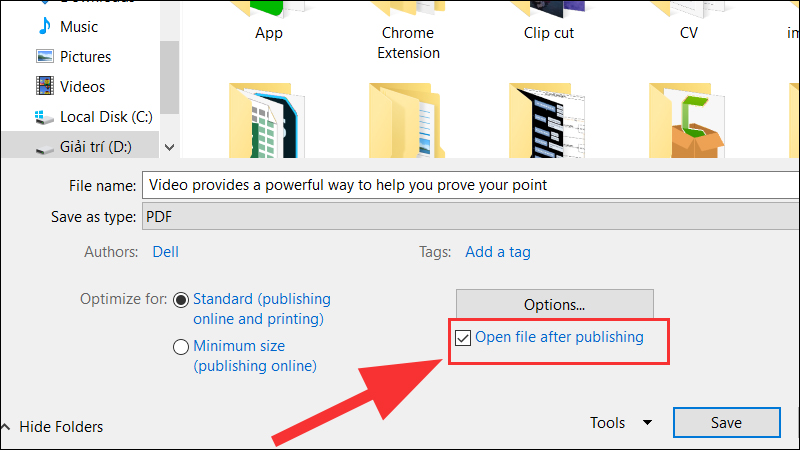Screen dimensions: 800x450
Task: Expand the Tools dropdown menu
Action: coord(621,423)
